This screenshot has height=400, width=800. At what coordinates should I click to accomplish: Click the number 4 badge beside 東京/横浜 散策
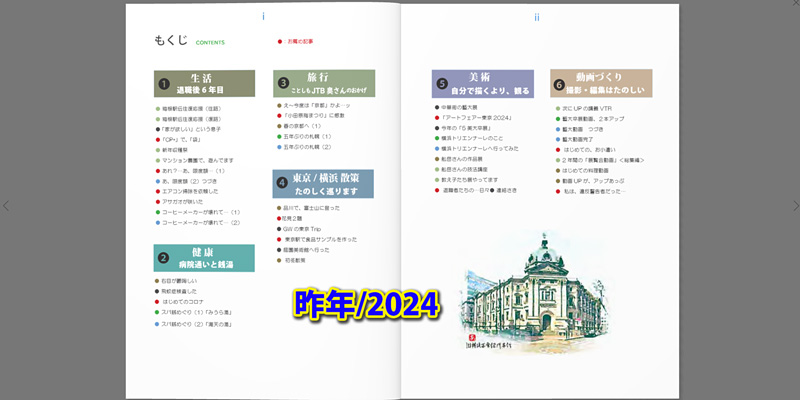[x=283, y=183]
